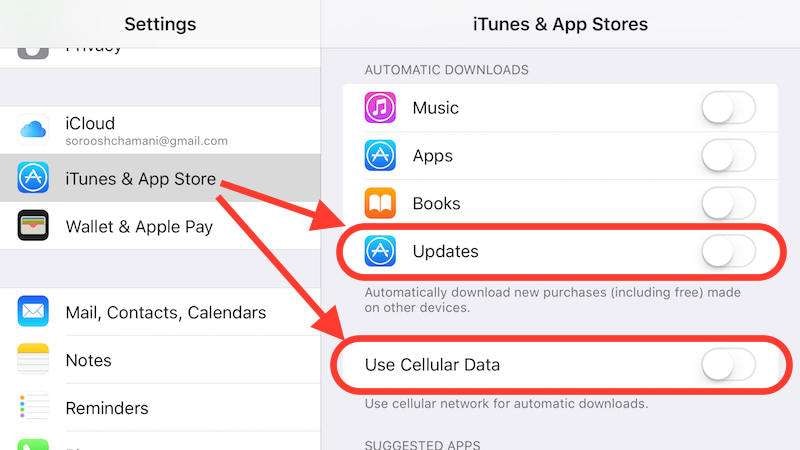Image resolution: width=800 pixels, height=450 pixels.
Task: Tap the Reminders list icon
Action: [x=33, y=407]
